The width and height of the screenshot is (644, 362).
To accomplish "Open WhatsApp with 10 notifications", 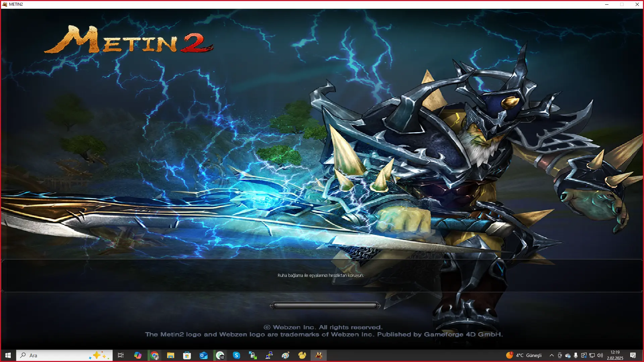I will pos(220,355).
